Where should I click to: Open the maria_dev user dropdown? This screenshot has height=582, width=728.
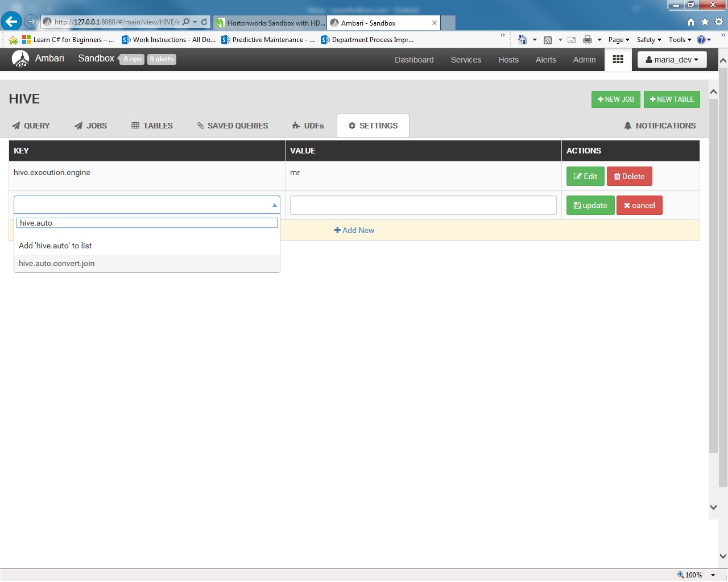coord(672,60)
